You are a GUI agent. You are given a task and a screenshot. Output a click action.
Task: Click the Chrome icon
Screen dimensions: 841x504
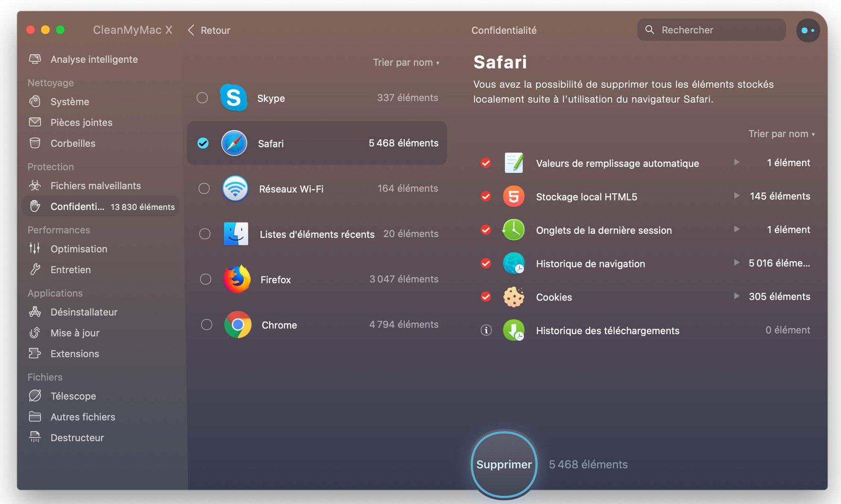[238, 325]
